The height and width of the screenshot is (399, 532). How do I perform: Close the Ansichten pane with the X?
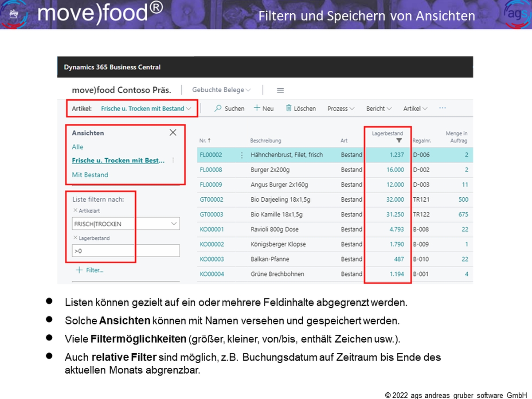pos(173,133)
